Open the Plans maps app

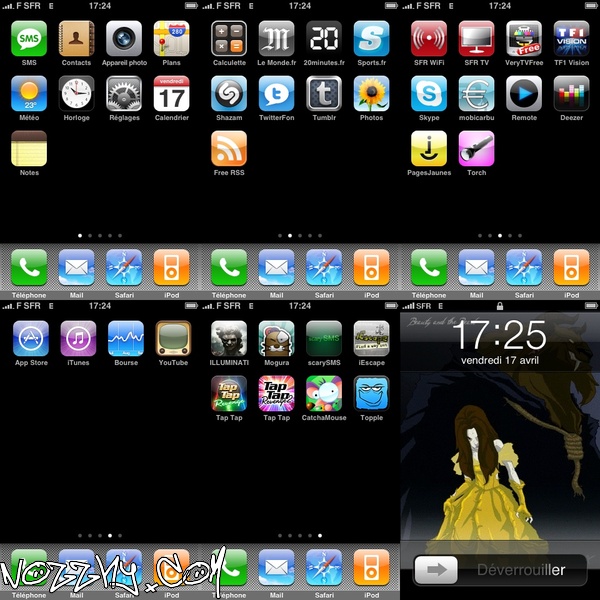click(171, 39)
